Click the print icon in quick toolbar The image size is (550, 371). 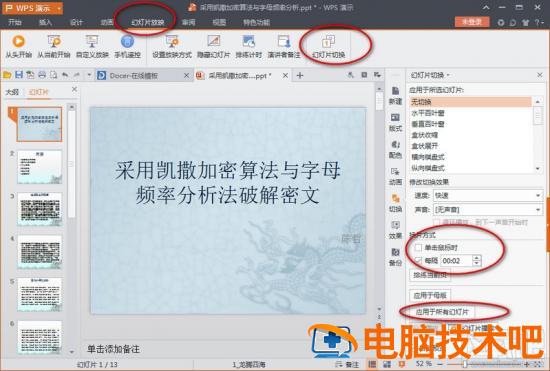42,75
